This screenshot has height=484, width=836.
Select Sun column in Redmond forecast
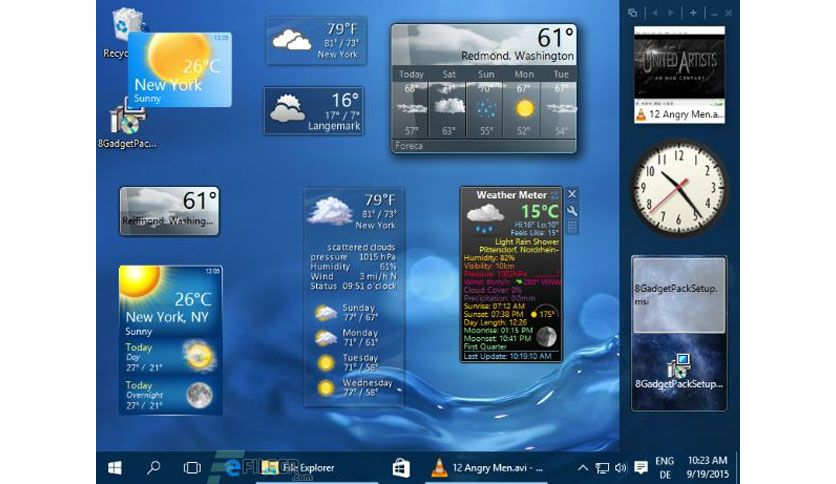pyautogui.click(x=486, y=103)
